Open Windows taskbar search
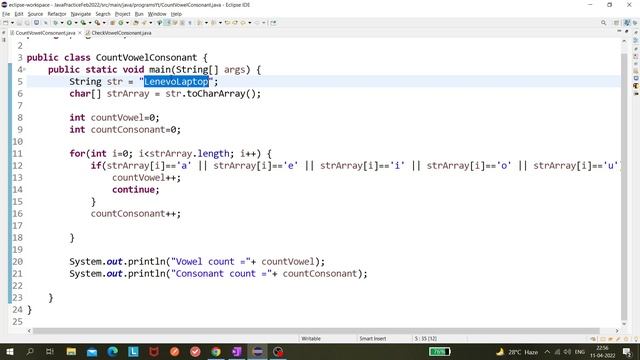The height and width of the screenshot is (360, 640). 30,351
